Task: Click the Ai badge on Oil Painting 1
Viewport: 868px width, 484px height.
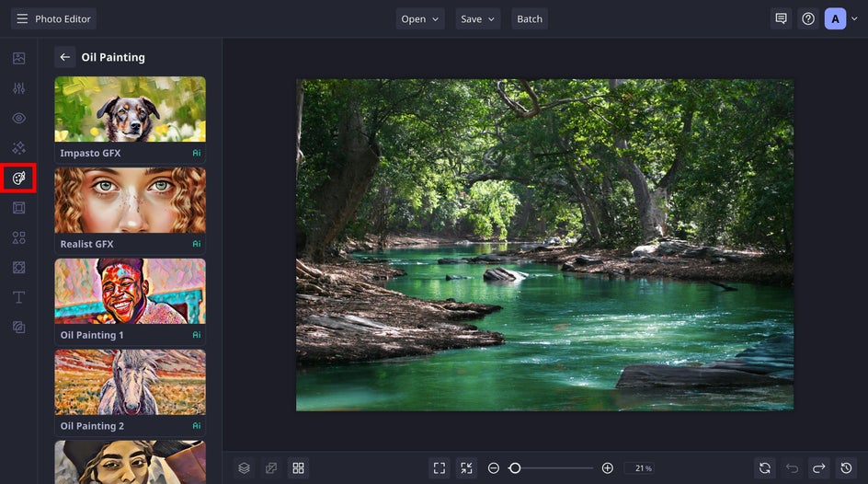Action: point(197,335)
